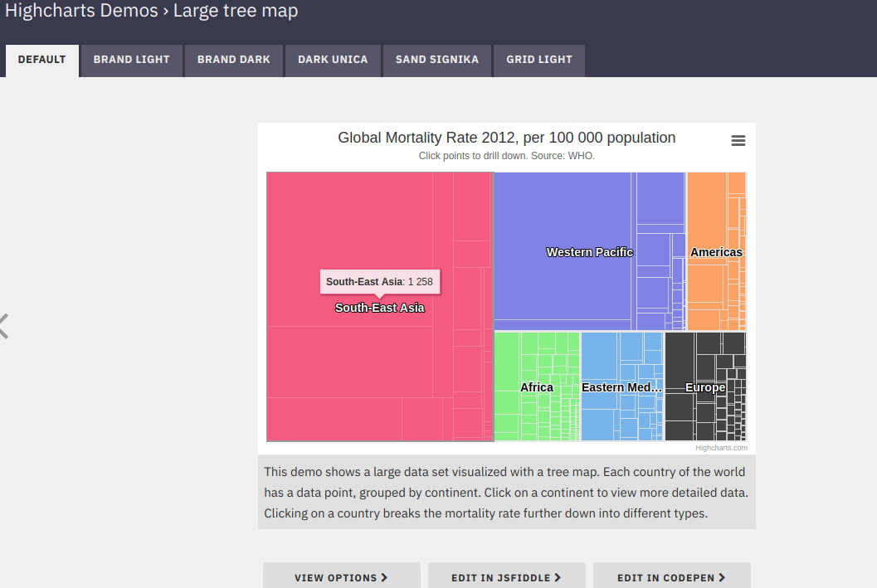Viewport: 877px width, 588px height.
Task: Click the VIEW OPTIONS button
Action: point(341,576)
